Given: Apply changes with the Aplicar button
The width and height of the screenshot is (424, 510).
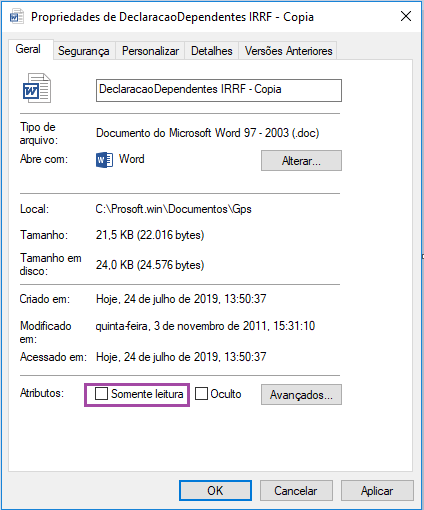Looking at the screenshot, I should pyautogui.click(x=377, y=491).
